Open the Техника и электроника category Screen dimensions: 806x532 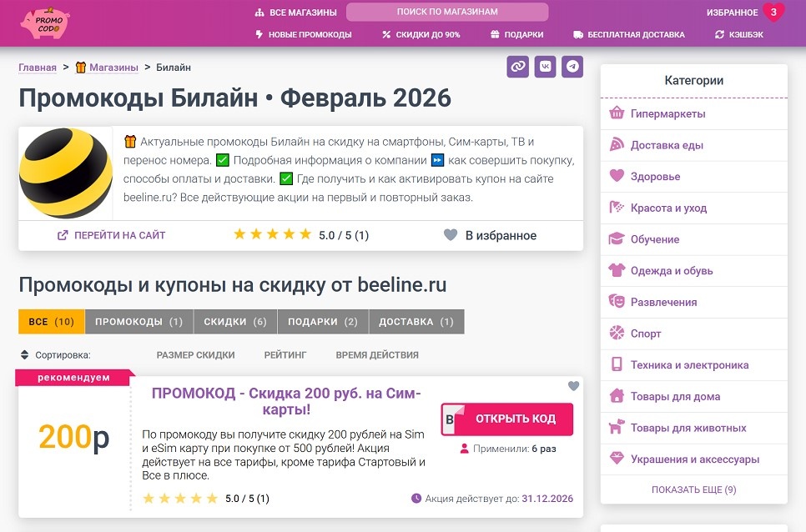[689, 364]
